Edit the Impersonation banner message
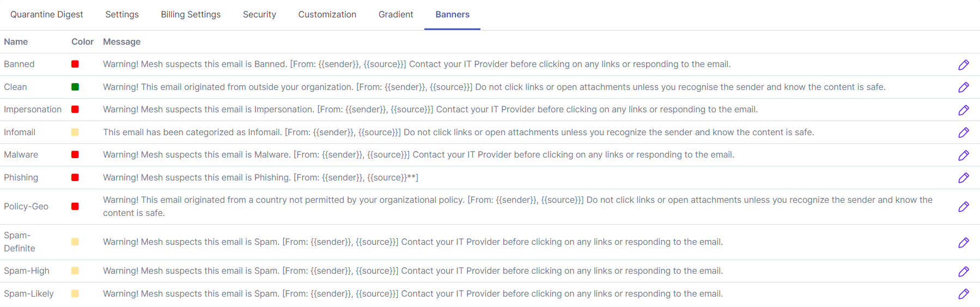The height and width of the screenshot is (307, 980). click(963, 110)
